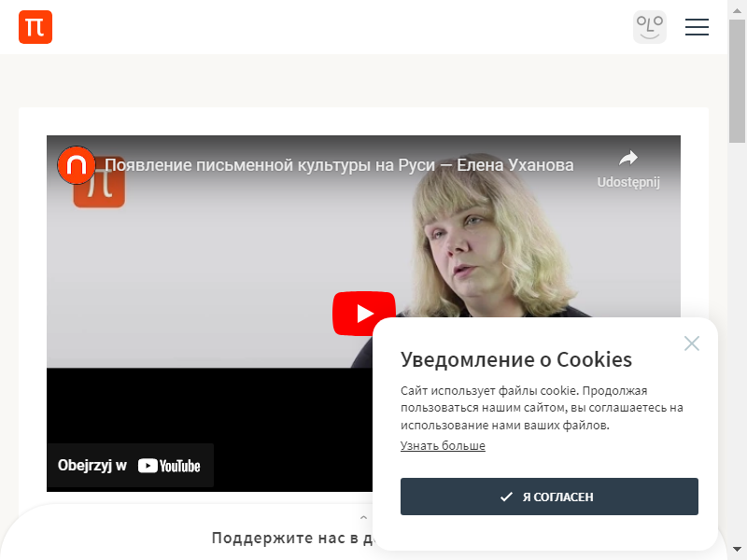Follow the 'Узнать больше' link
Viewport: 747px width, 560px height.
coord(443,446)
